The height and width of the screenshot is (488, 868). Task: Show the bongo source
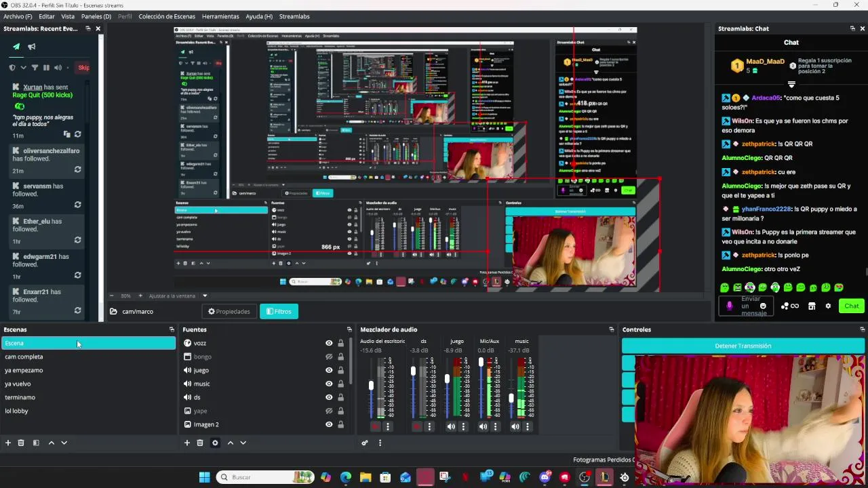coord(329,357)
